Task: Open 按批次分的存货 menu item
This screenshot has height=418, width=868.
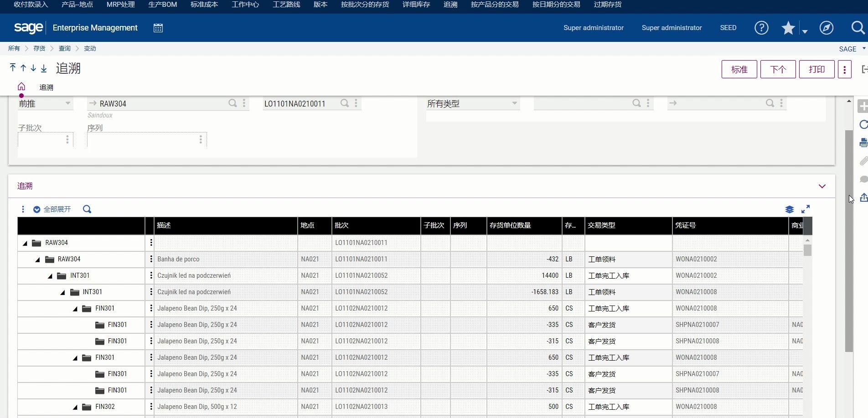Action: 365,5
